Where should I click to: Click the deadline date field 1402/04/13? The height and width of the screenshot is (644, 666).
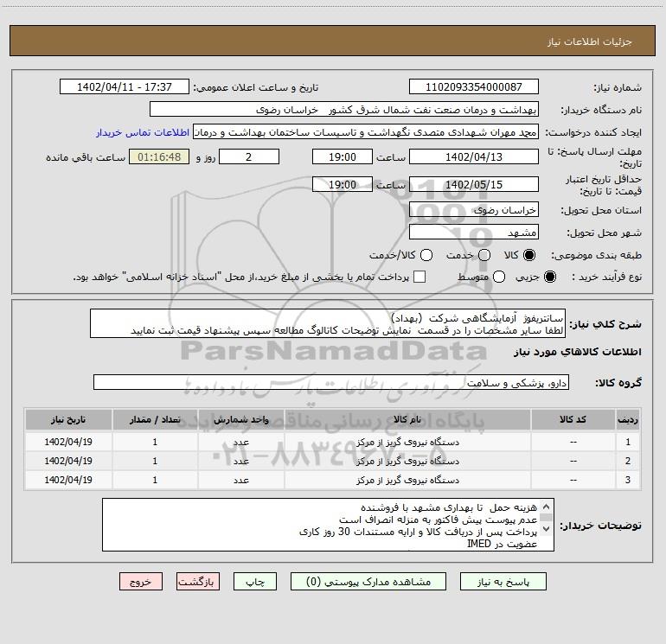pos(474,156)
